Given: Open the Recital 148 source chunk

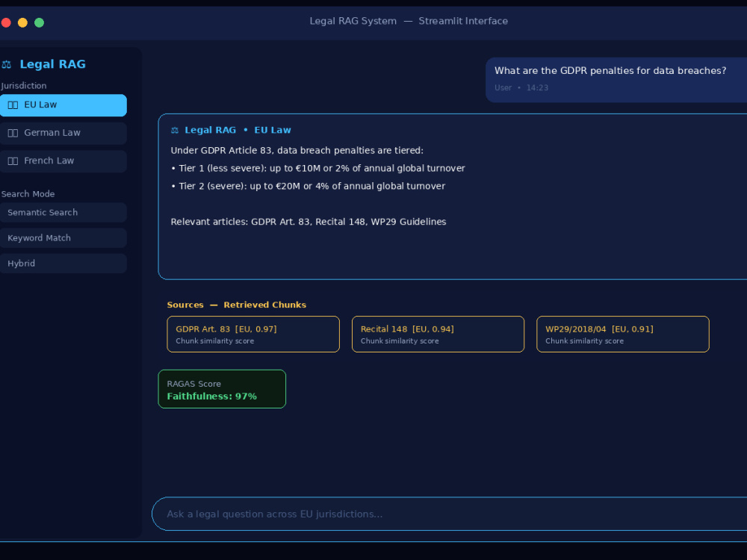Looking at the screenshot, I should click(x=438, y=335).
